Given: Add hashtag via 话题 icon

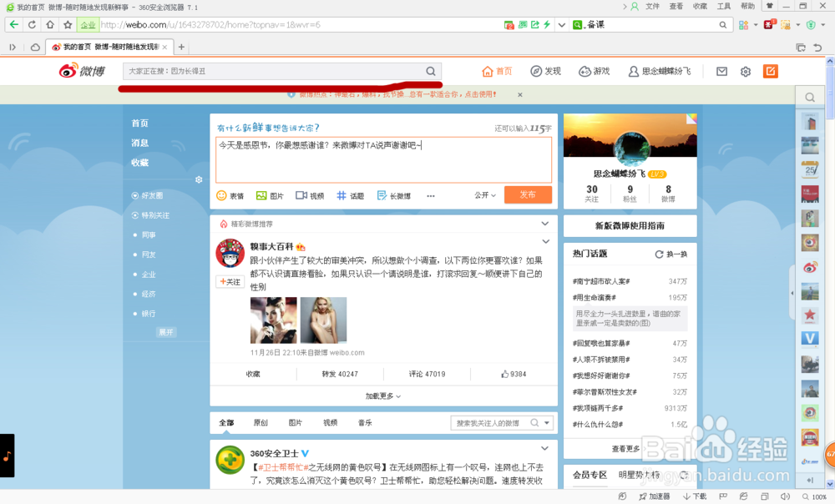Looking at the screenshot, I should point(351,195).
